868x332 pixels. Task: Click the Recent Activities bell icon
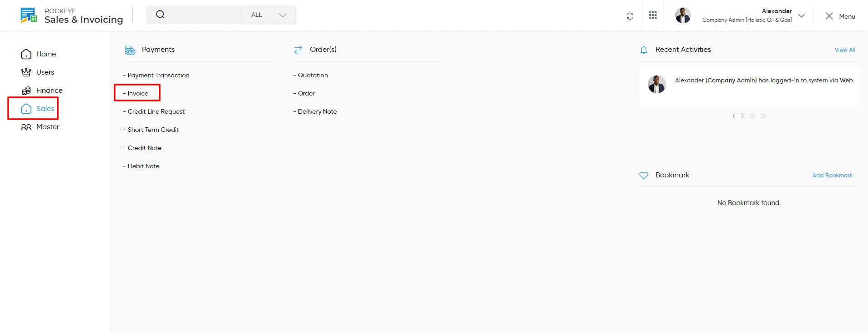point(644,50)
